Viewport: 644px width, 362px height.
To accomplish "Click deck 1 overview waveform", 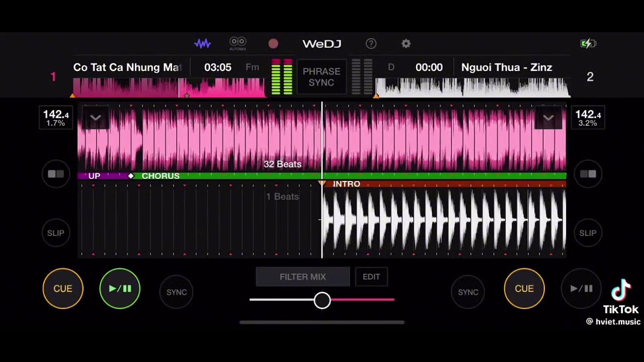I will [x=169, y=87].
